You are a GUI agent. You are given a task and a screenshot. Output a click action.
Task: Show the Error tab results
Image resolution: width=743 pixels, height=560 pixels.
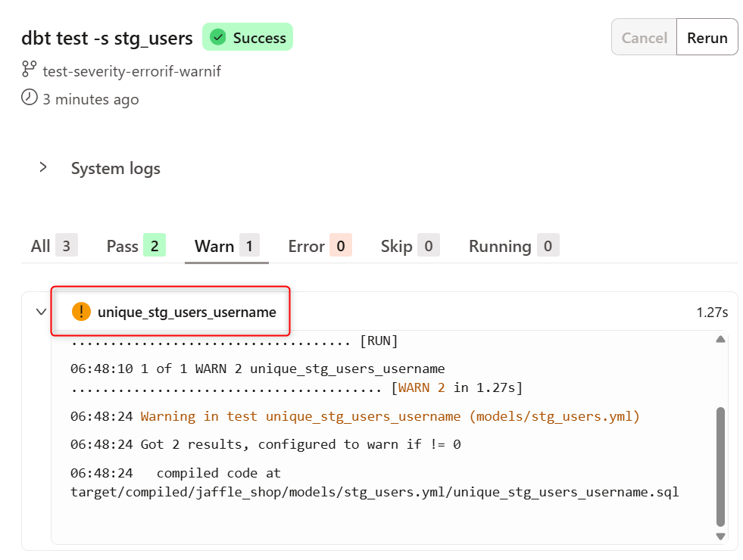(x=320, y=246)
